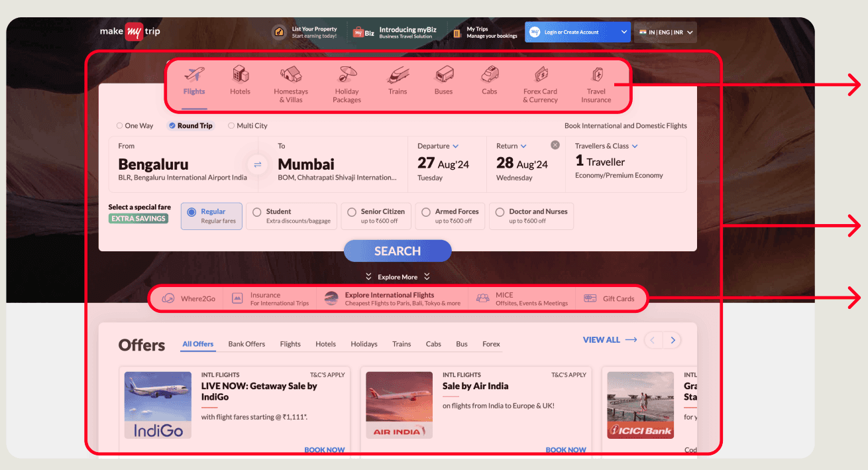This screenshot has width=868, height=470.
Task: Open Bus offers tab
Action: tap(462, 344)
